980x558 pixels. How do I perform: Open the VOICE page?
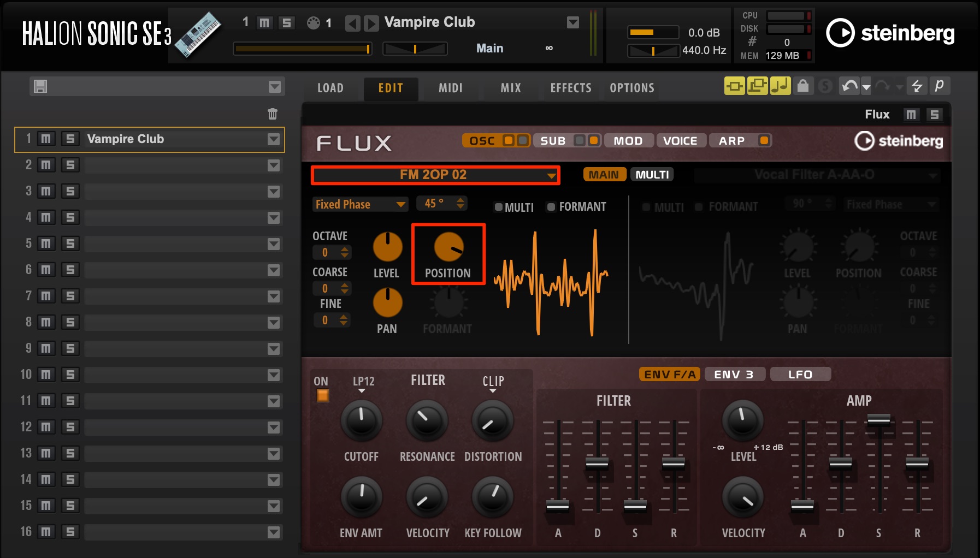click(x=680, y=141)
